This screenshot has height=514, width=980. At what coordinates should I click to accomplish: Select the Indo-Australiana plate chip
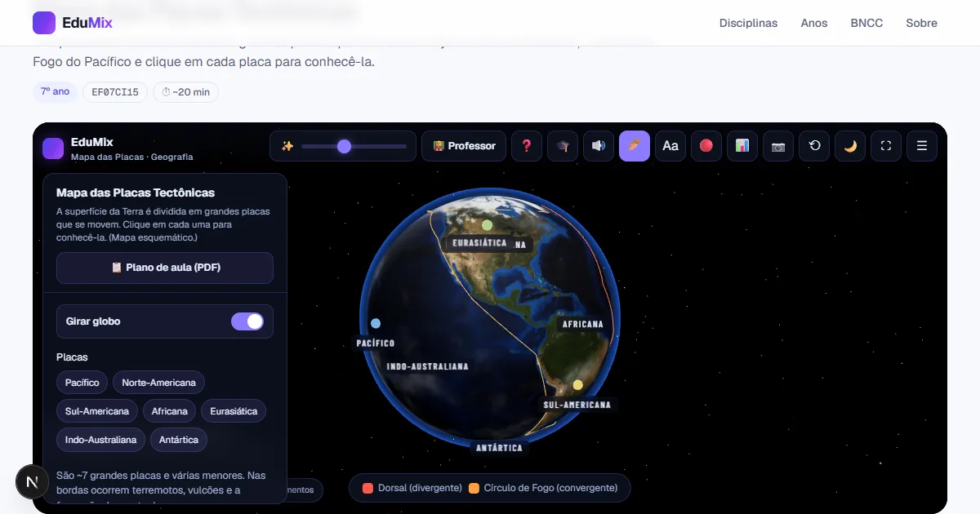[100, 440]
